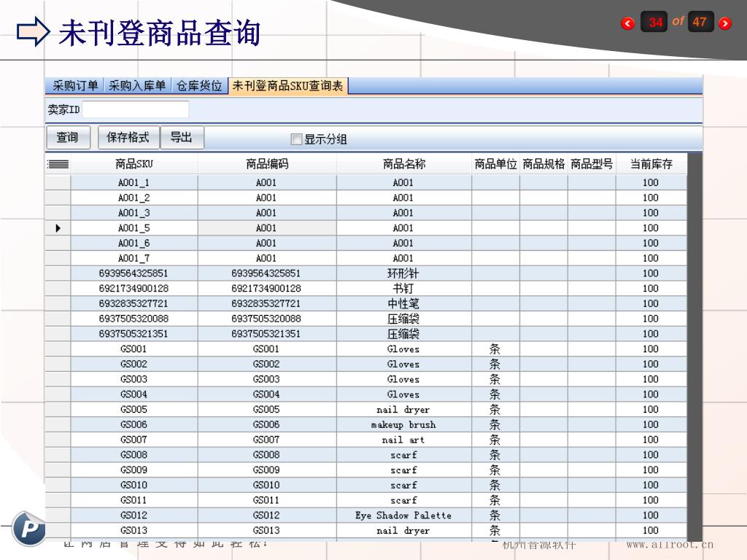Viewport: 747px width, 560px height.
Task: Click the total slides 47 indicator
Action: pyautogui.click(x=700, y=21)
